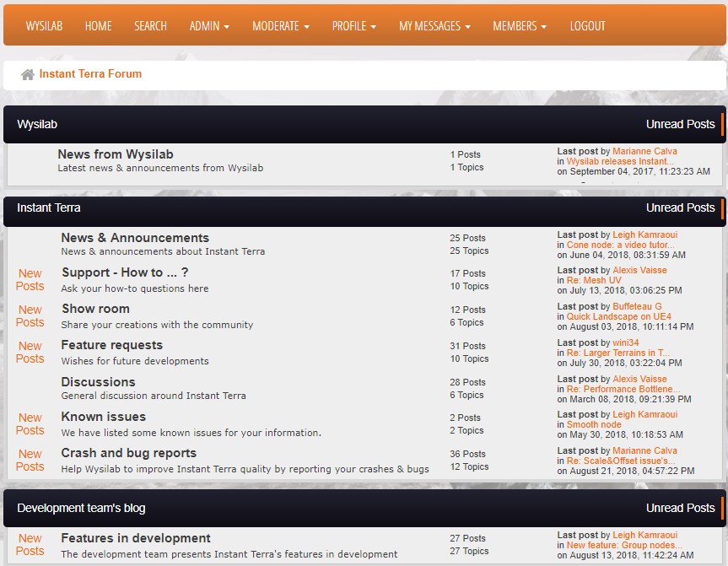Open the 'Re: Scale&Offset issue's...' post

[621, 461]
